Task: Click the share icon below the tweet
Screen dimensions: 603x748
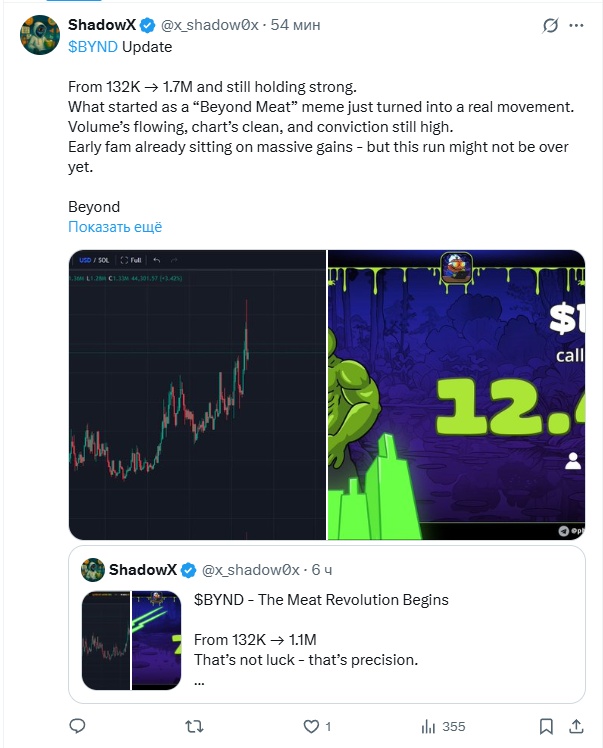Action: point(579,725)
